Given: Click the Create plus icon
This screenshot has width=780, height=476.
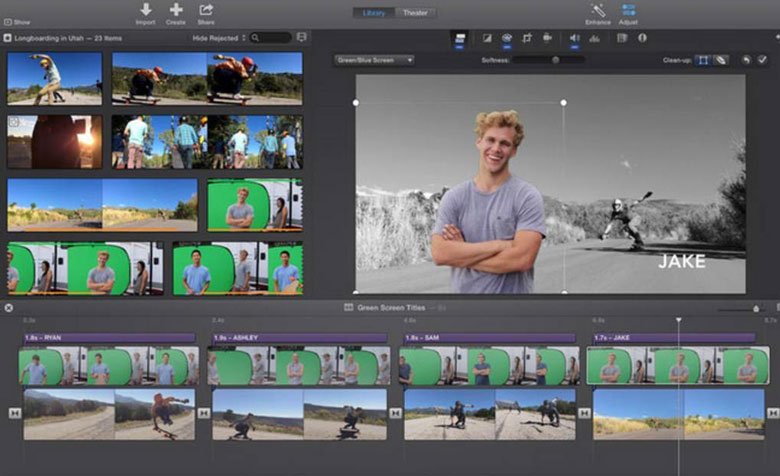Looking at the screenshot, I should pyautogui.click(x=176, y=9).
